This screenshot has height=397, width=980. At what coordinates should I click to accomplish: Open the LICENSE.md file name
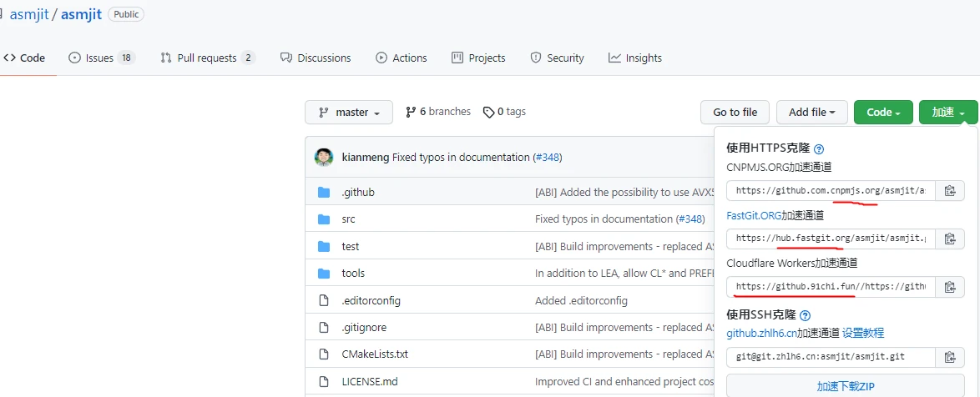370,381
